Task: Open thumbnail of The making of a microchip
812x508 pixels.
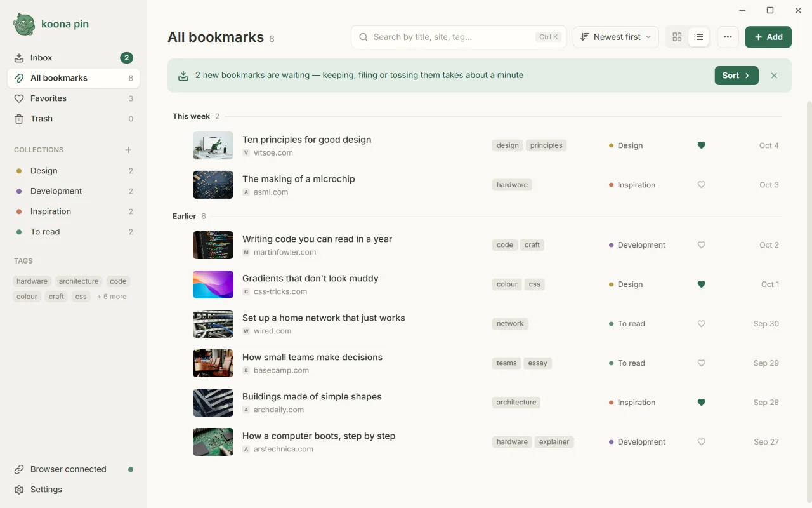Action: coord(213,185)
